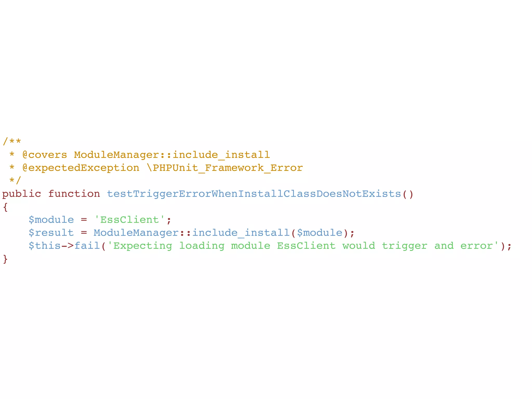Screen dimensions: 532x399
Task: Click ModuleManager::include_install in the comment
Action: click(x=172, y=155)
